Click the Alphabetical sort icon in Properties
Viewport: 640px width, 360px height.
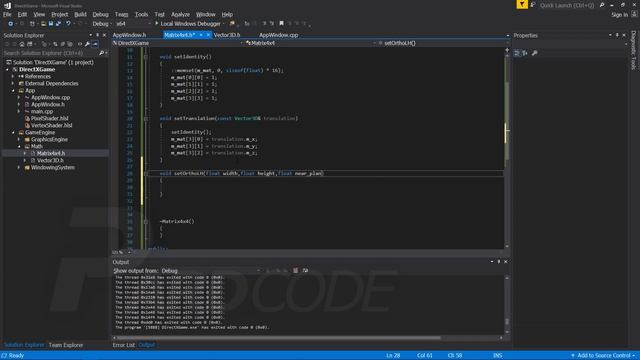click(x=525, y=53)
